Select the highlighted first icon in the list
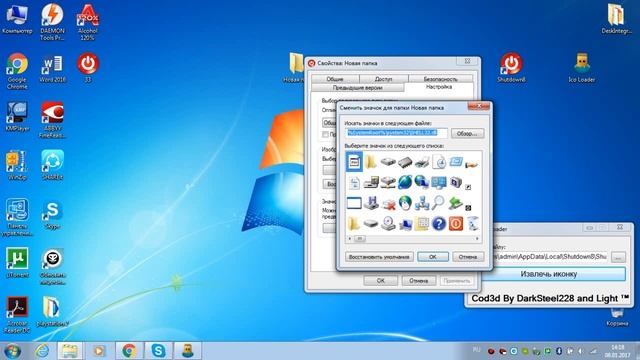640x360 pixels. [354, 162]
